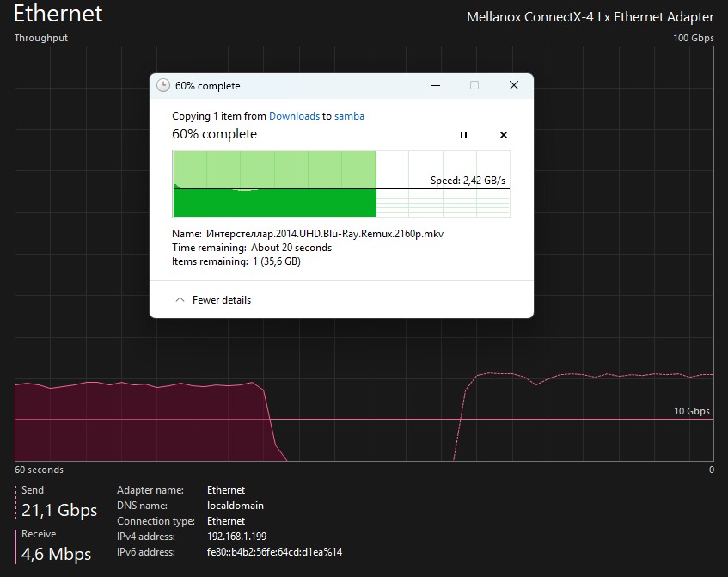This screenshot has height=577, width=728.
Task: Click the IPv4 address 192.168.1.199
Action: tap(236, 537)
